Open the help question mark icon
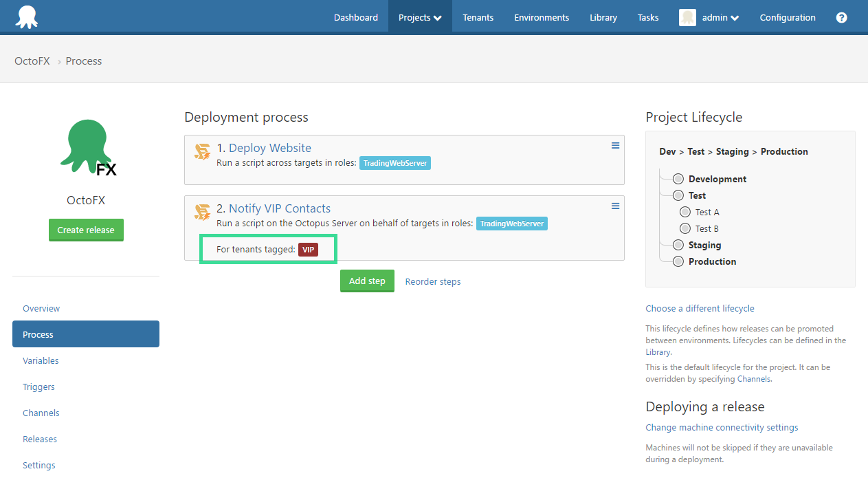 pos(841,17)
